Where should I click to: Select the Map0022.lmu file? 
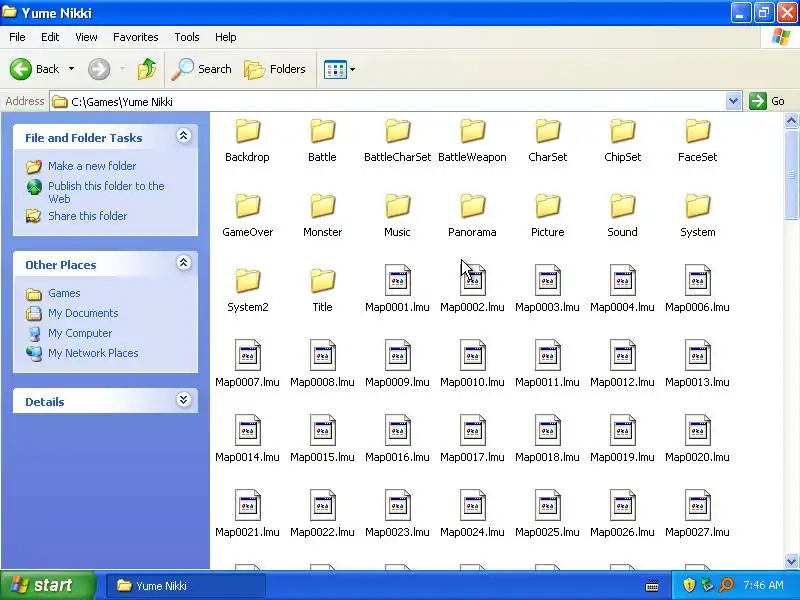pyautogui.click(x=322, y=514)
